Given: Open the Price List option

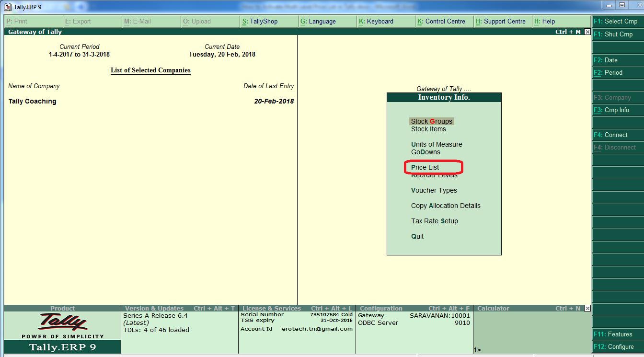Looking at the screenshot, I should tap(425, 167).
